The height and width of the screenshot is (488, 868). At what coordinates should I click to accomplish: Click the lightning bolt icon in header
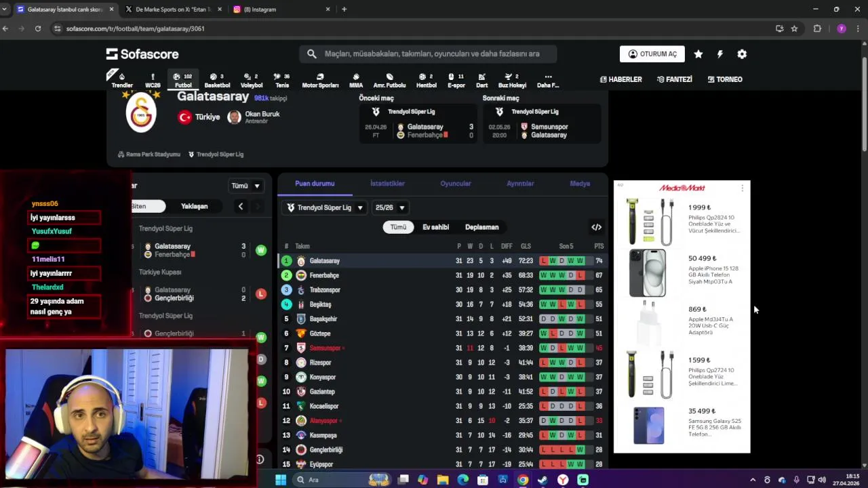tap(720, 54)
